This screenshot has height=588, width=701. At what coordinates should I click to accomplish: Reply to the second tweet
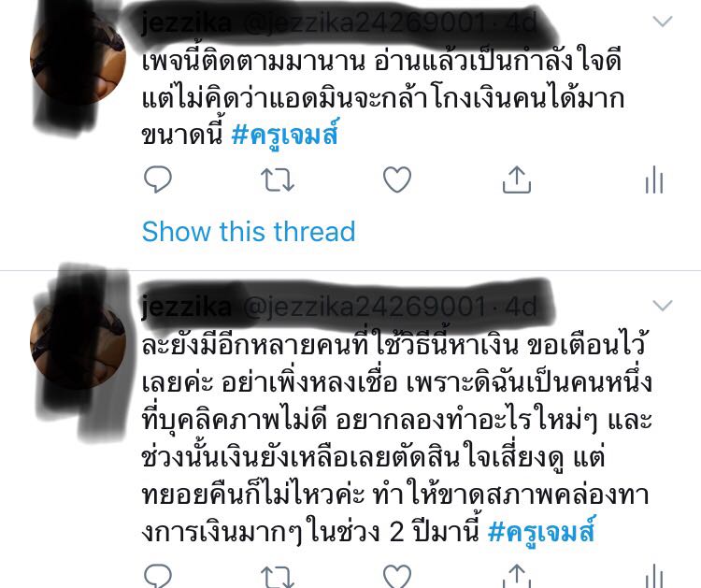[x=158, y=576]
